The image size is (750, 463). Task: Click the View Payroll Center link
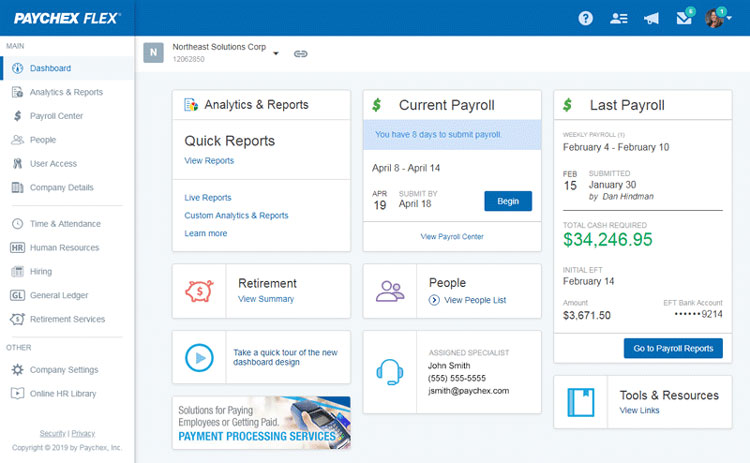451,236
